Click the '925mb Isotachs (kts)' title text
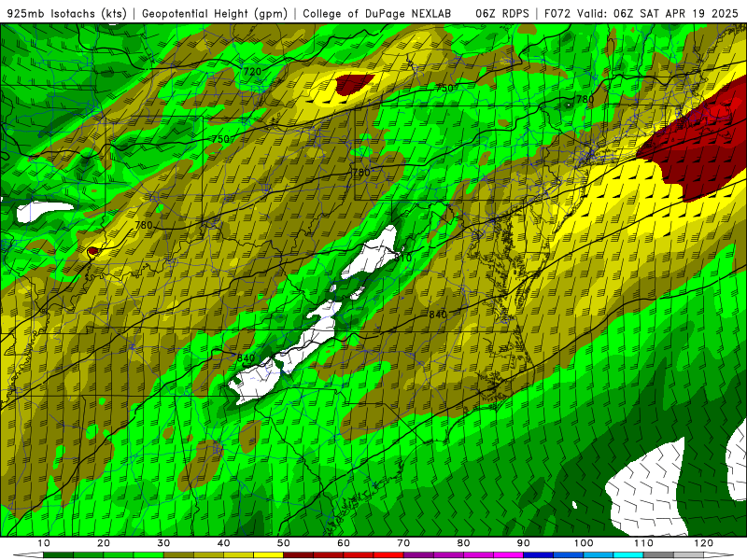Image resolution: width=747 pixels, height=560 pixels. [x=67, y=14]
